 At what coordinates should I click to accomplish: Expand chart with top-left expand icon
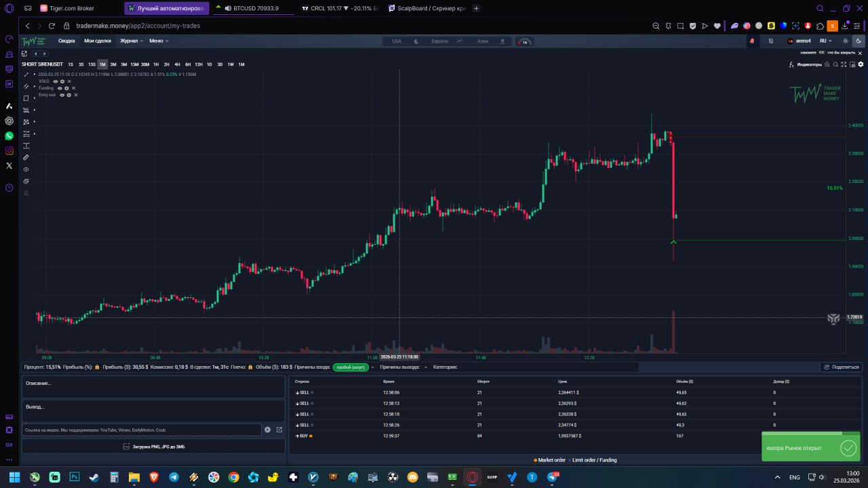(x=24, y=54)
